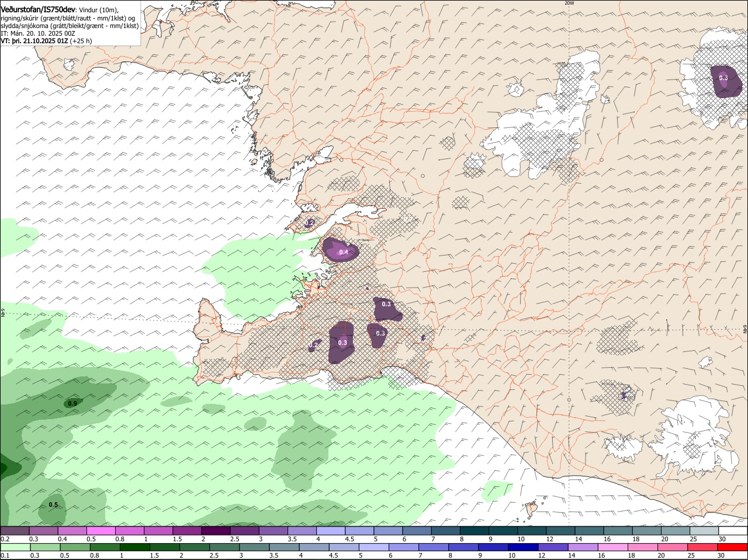Select the medium green 0.5 swatch in rain legend
The width and height of the screenshot is (748, 560).
coord(75,547)
